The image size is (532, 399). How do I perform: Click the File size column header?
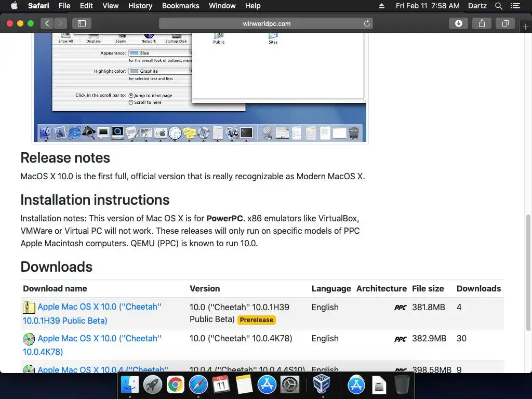(428, 288)
